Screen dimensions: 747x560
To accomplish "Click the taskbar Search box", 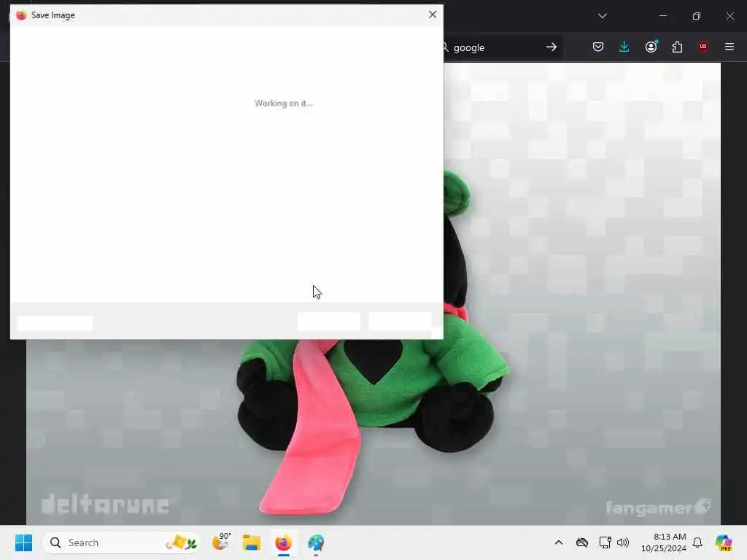I will (122, 542).
